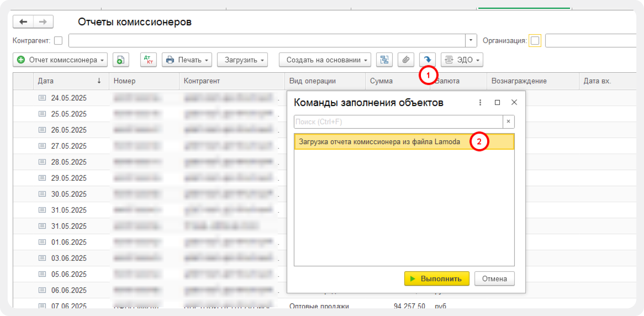644x316 pixels.
Task: Select the row dated 06.06.2025
Action: 149,290
